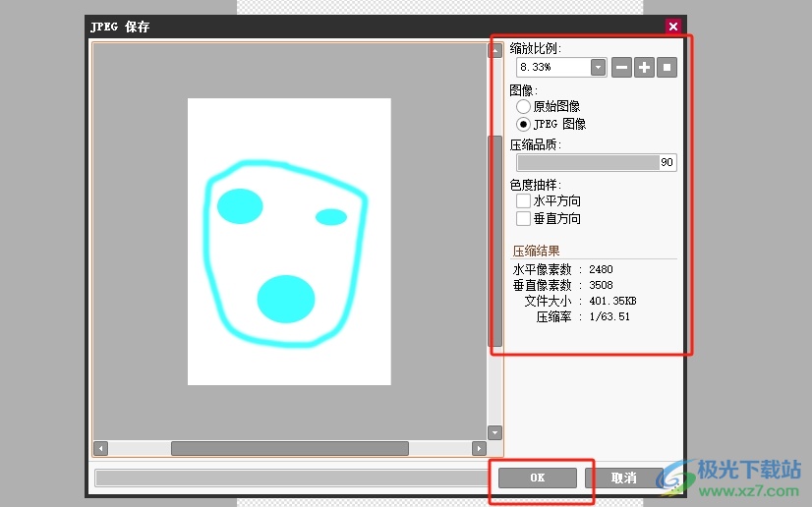This screenshot has width=812, height=507.
Task: Click the zoom in plus button
Action: click(x=644, y=67)
